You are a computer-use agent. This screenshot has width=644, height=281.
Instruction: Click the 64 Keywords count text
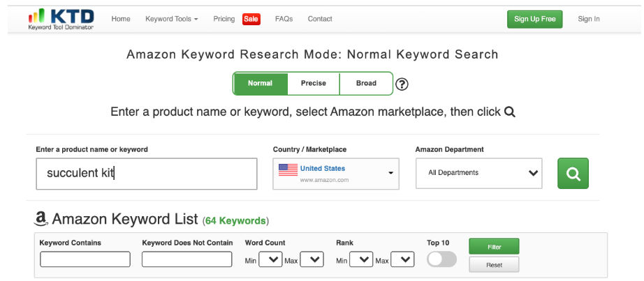pyautogui.click(x=235, y=221)
